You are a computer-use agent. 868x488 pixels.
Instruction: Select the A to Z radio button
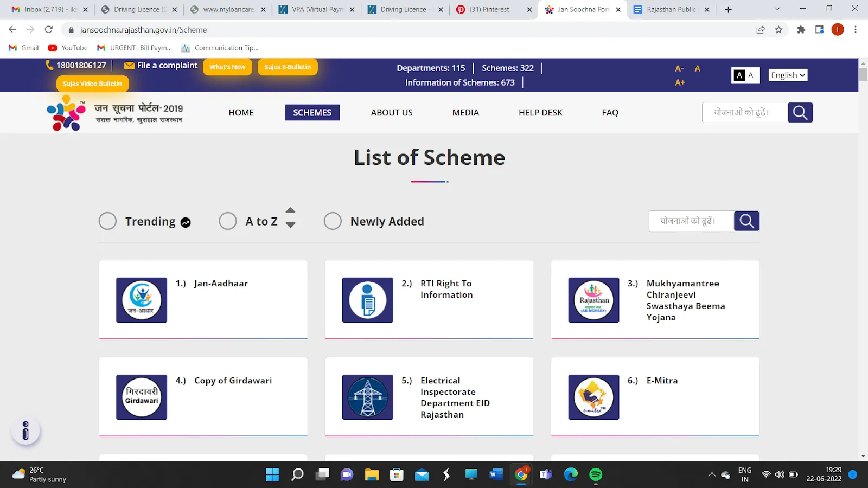(228, 221)
